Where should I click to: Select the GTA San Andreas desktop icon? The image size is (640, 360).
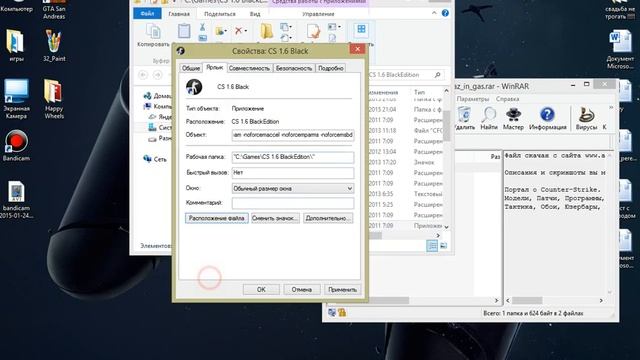(x=54, y=10)
